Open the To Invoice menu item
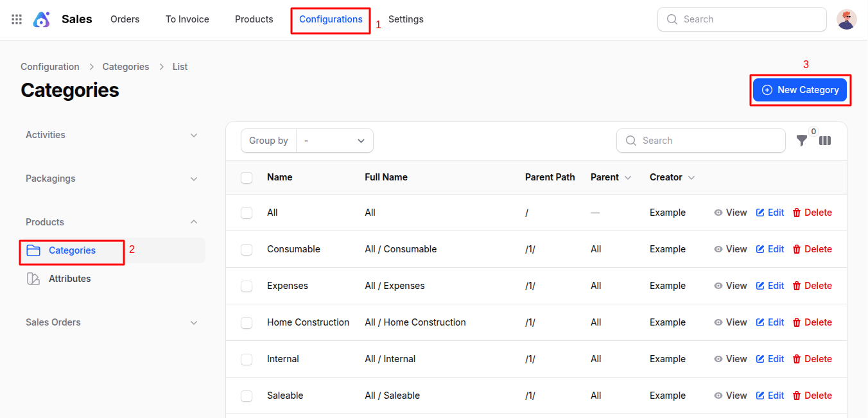 point(187,19)
